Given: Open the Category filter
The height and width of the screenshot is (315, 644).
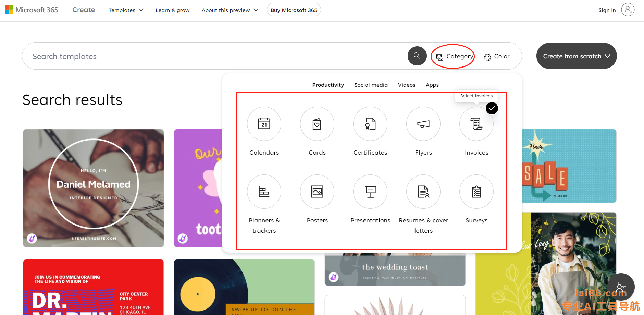Looking at the screenshot, I should (455, 56).
